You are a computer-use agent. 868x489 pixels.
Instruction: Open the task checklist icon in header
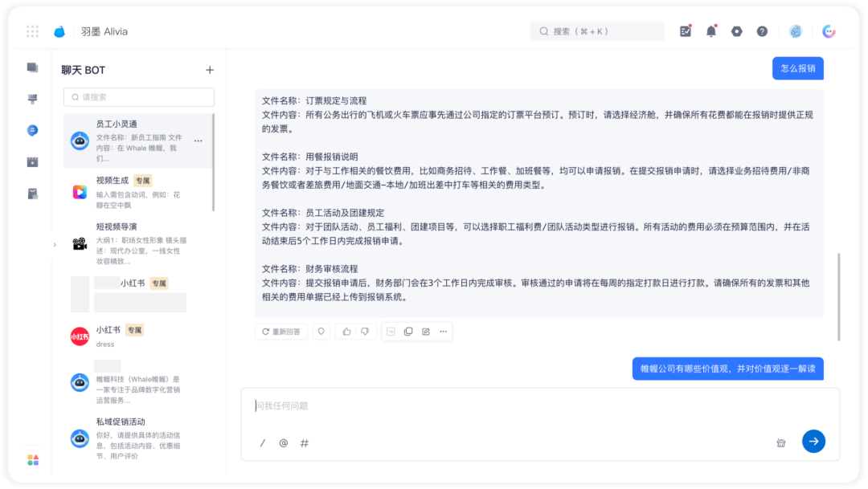(x=686, y=31)
